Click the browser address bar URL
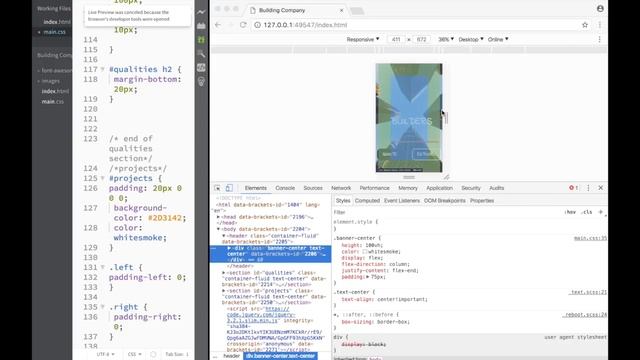 tap(305, 25)
